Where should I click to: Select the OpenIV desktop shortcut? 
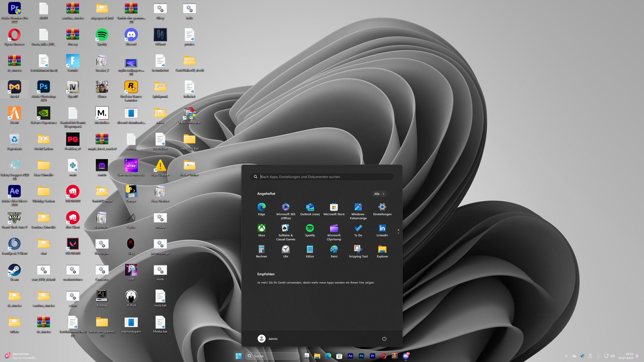point(73,89)
